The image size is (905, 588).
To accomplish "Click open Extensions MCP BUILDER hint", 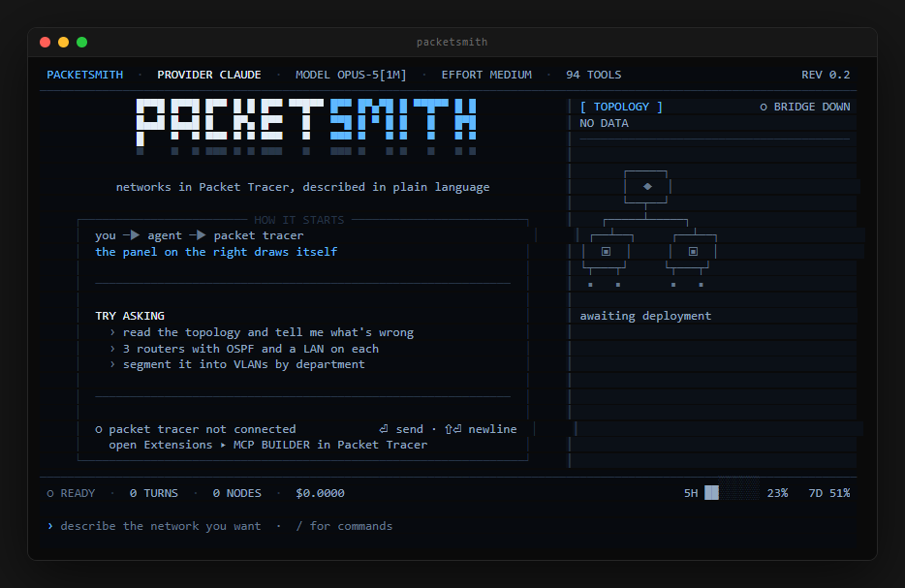I will coord(267,445).
